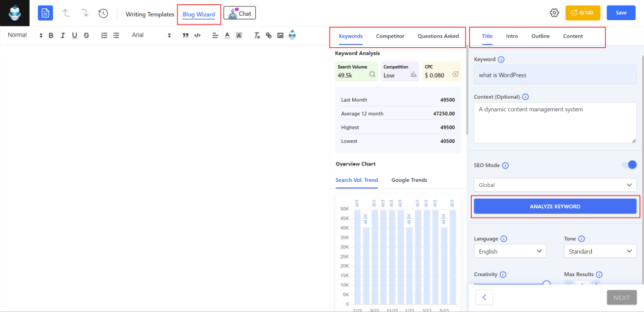Click inside the blank editor writing area
The image size is (644, 312).
164,177
